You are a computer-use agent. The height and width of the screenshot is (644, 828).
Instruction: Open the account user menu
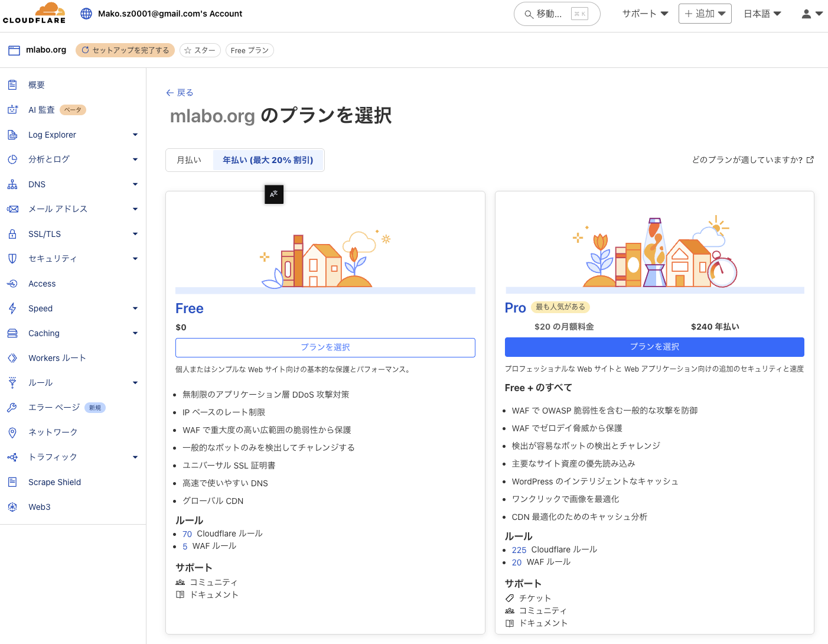tap(811, 13)
